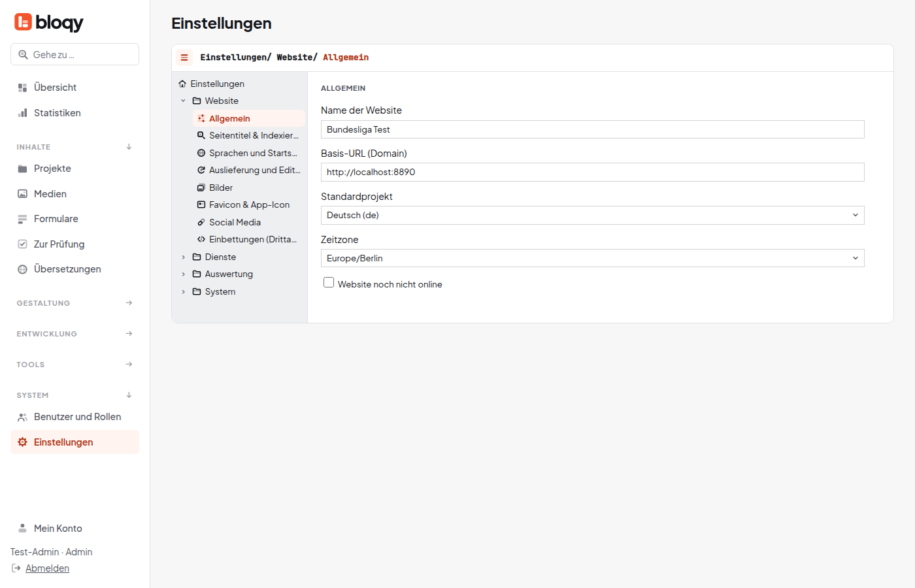Click the Website breadcrumb link
This screenshot has width=915, height=588.
pos(295,57)
